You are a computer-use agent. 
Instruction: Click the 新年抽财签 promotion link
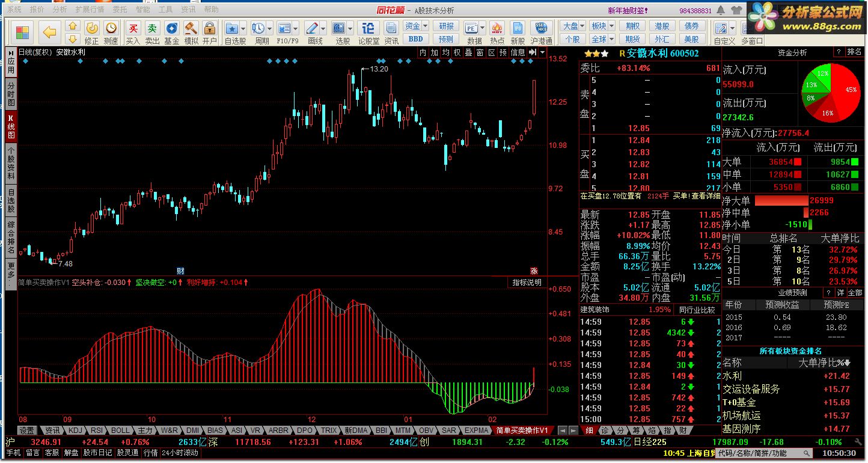(x=627, y=10)
